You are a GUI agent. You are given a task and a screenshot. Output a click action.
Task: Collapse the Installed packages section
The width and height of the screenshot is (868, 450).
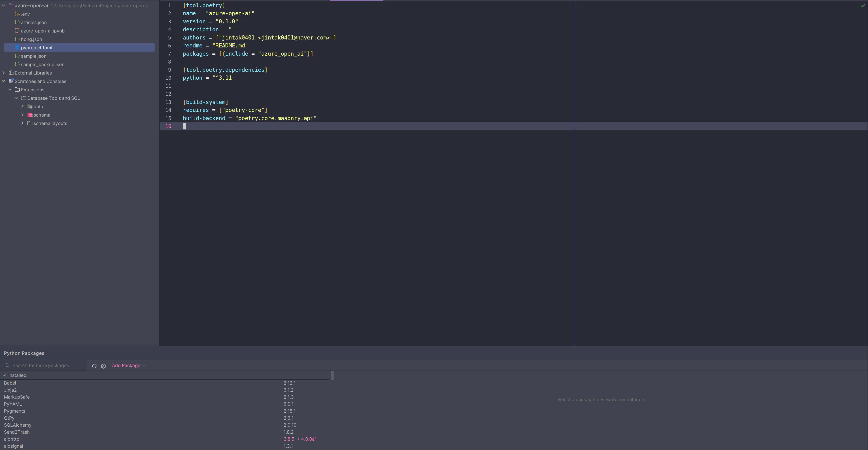coord(4,375)
